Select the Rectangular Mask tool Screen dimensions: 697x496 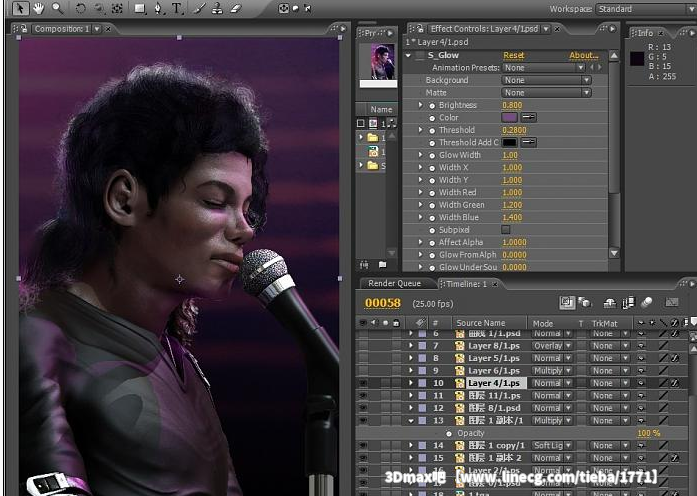140,8
